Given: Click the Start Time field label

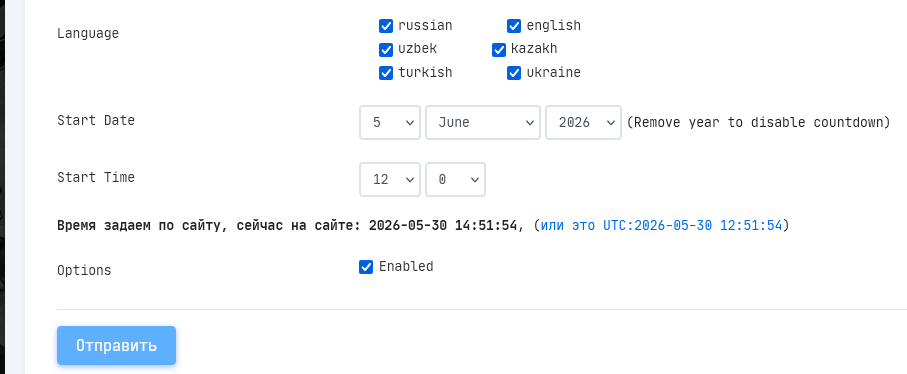Looking at the screenshot, I should [x=96, y=177].
